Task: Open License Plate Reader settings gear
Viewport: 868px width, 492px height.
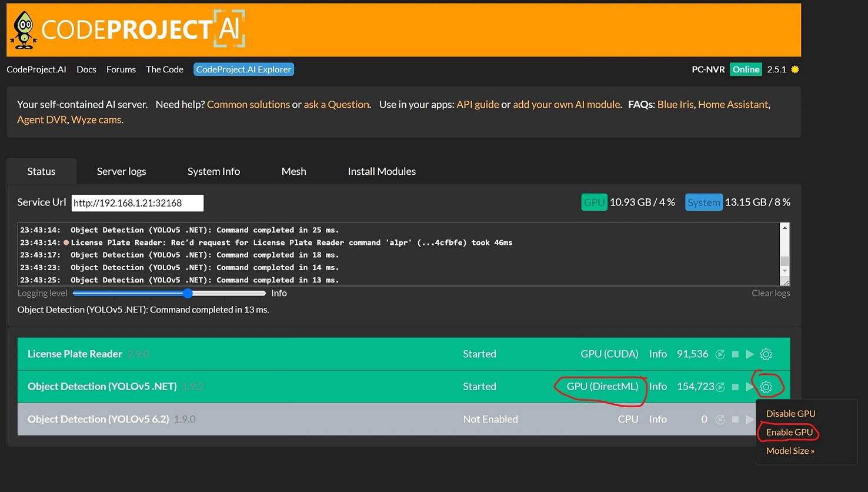Action: [x=766, y=354]
